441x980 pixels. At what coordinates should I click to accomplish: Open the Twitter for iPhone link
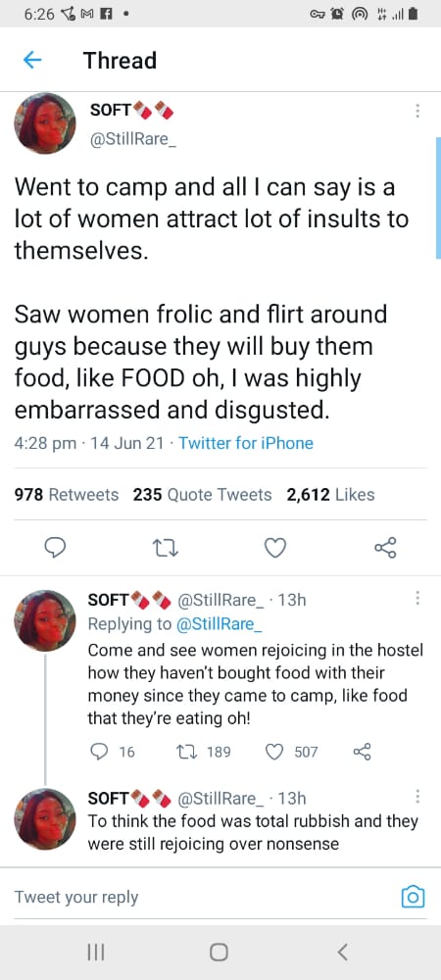(x=246, y=443)
